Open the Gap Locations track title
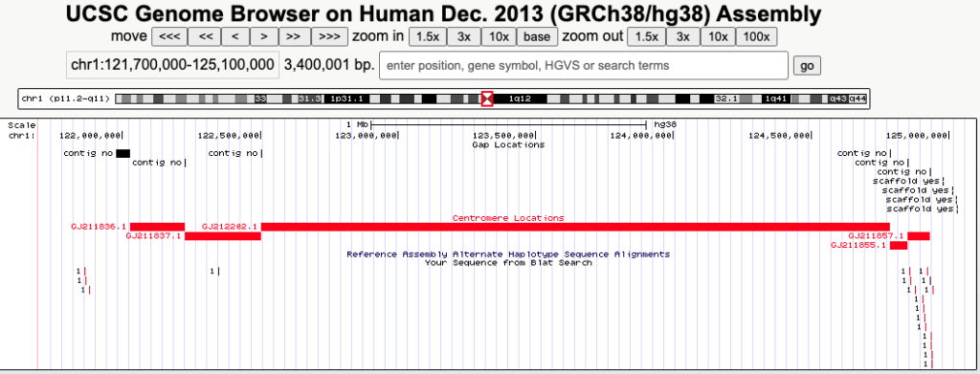 pos(508,144)
